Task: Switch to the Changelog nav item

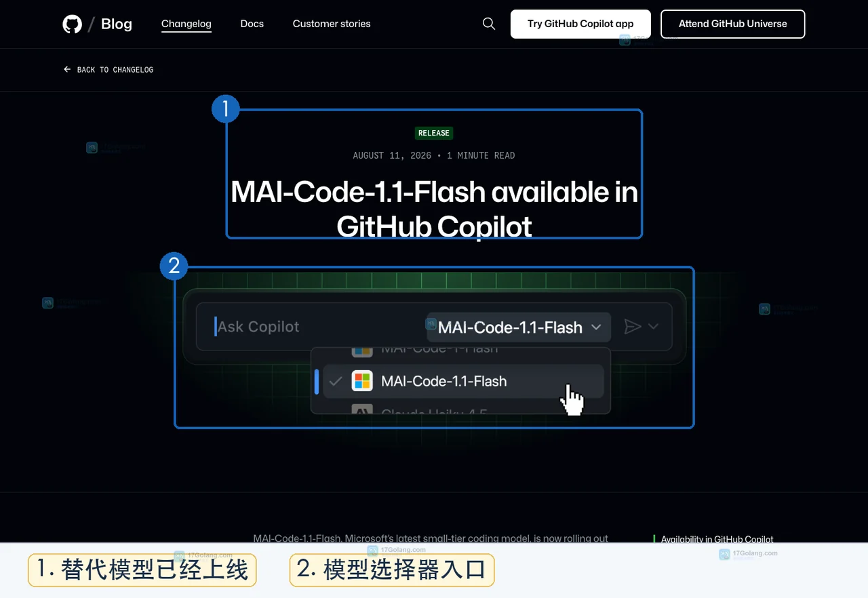Action: click(186, 24)
